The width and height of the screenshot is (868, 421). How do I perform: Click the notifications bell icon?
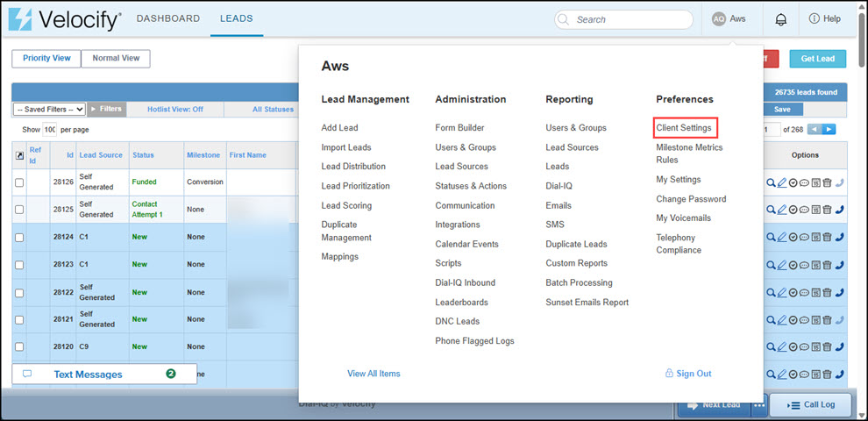click(780, 19)
